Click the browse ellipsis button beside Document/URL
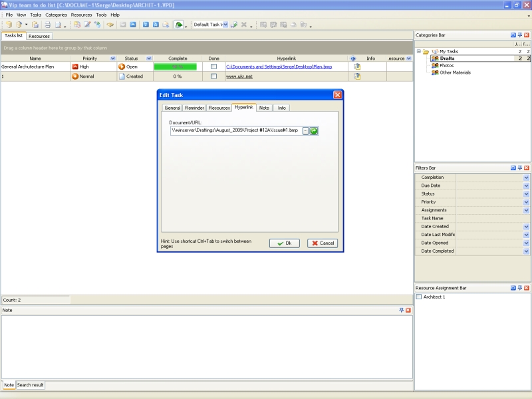 [x=305, y=131]
